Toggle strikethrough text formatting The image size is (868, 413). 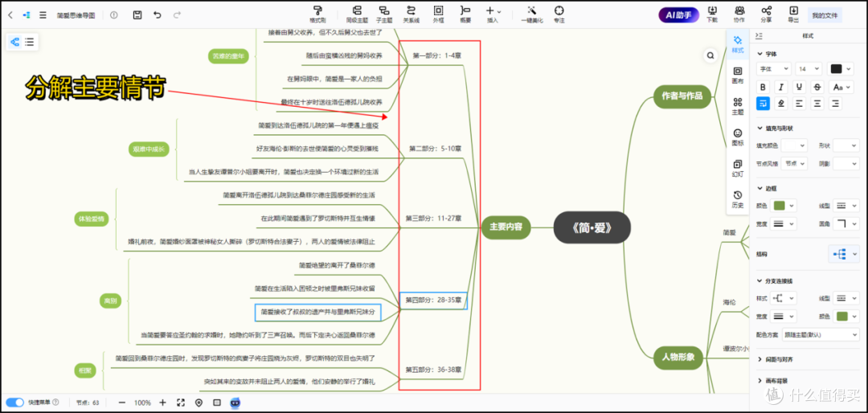point(817,87)
